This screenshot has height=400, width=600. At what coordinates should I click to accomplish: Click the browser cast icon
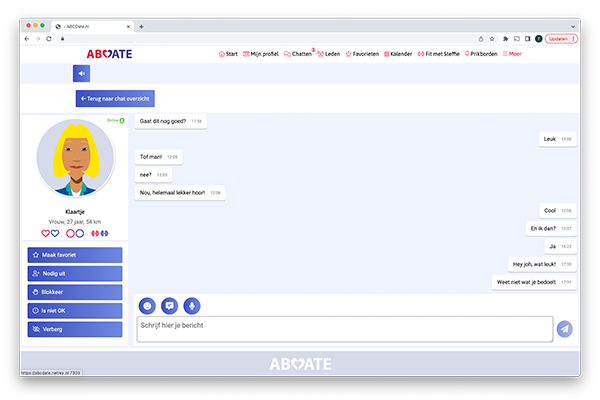(x=516, y=39)
